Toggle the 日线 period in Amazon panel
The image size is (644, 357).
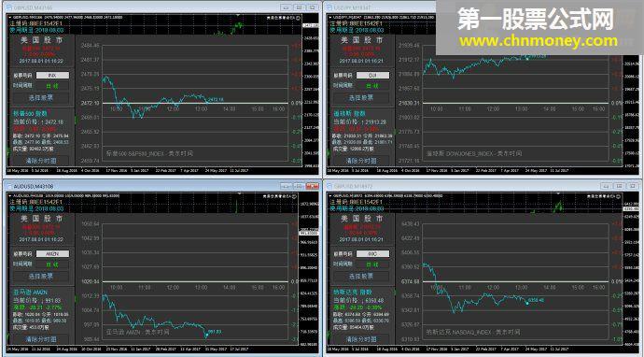pos(52,264)
